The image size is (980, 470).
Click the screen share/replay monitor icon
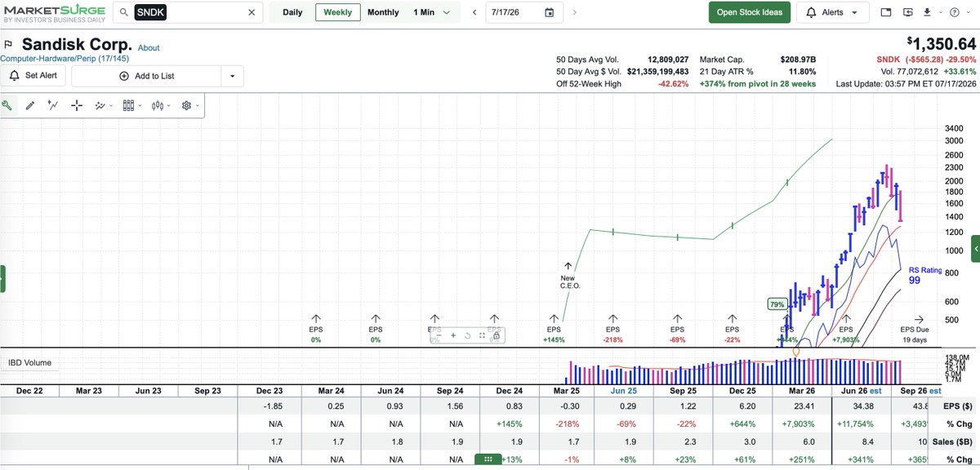(x=909, y=12)
